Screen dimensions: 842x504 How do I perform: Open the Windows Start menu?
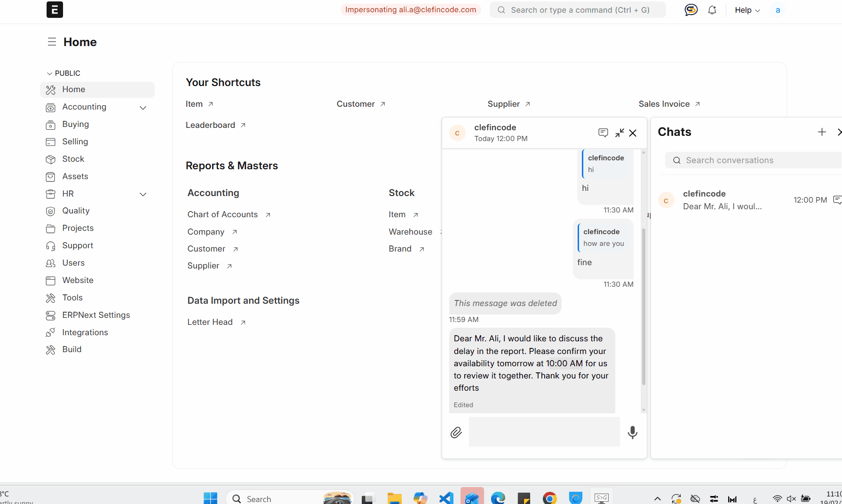point(210,498)
